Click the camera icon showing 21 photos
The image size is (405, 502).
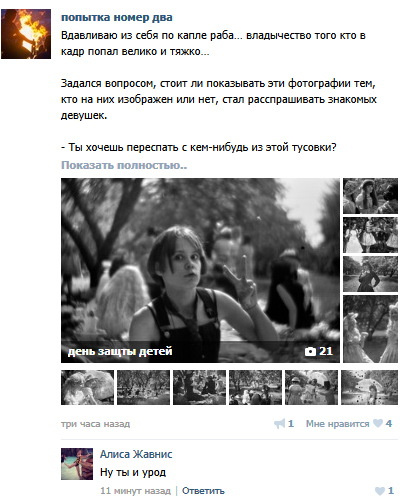click(310, 351)
